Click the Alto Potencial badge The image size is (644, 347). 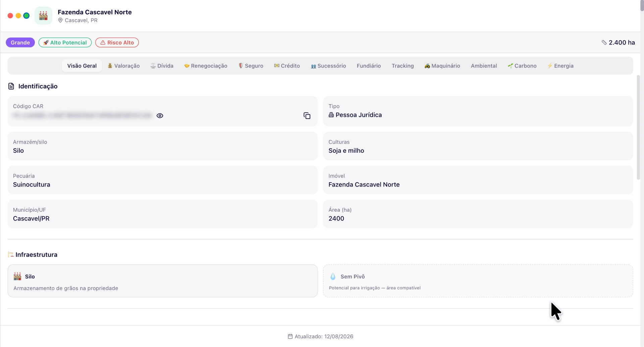coord(65,43)
